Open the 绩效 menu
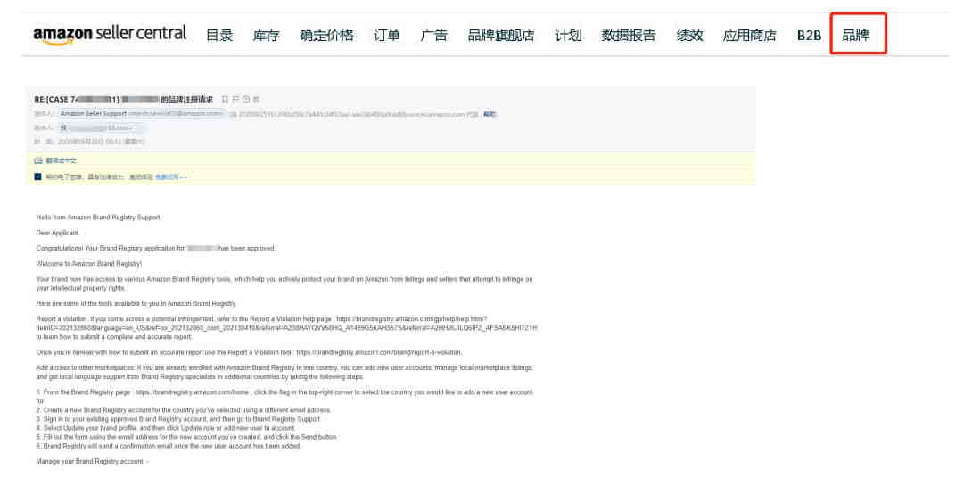 pyautogui.click(x=689, y=36)
